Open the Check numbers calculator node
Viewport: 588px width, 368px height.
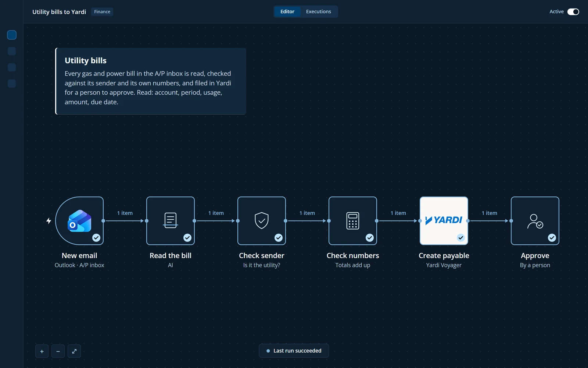(353, 221)
